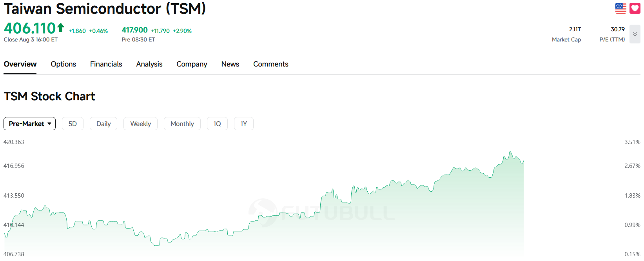Image resolution: width=644 pixels, height=261 pixels.
Task: Click the 2.11T Market Cap value
Action: click(575, 29)
